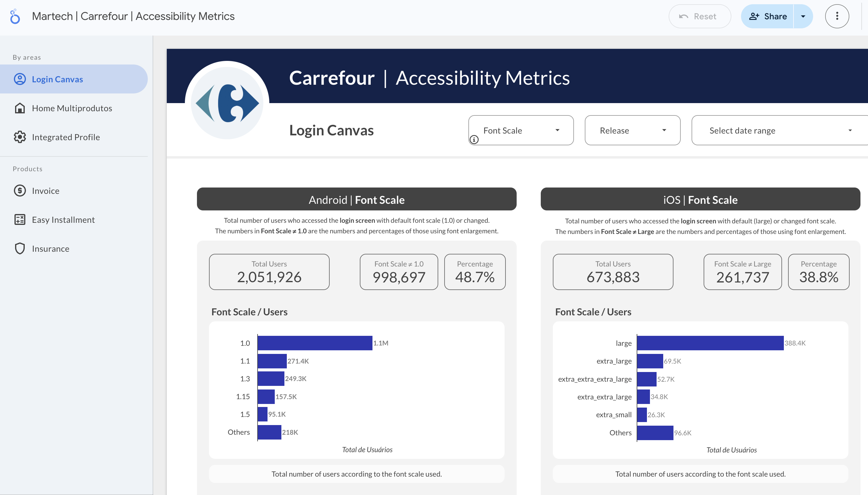This screenshot has width=868, height=495.
Task: Click the Font Scale ≠ Large value 261,737
Action: point(743,277)
